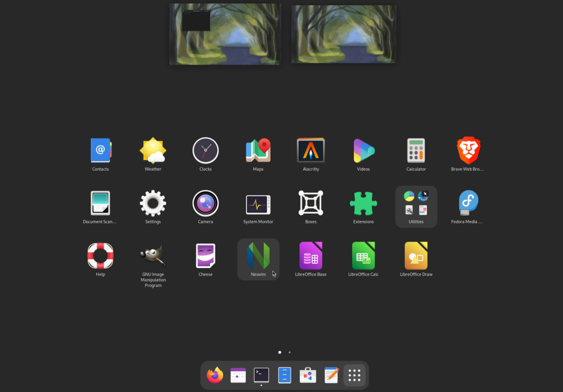Launch the Extensions manager
The height and width of the screenshot is (392, 563).
pyautogui.click(x=363, y=203)
